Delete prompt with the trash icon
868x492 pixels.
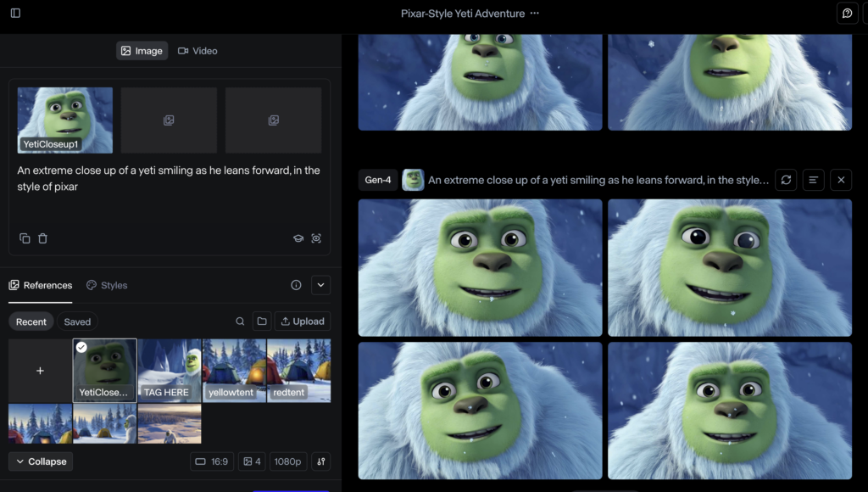click(x=42, y=238)
